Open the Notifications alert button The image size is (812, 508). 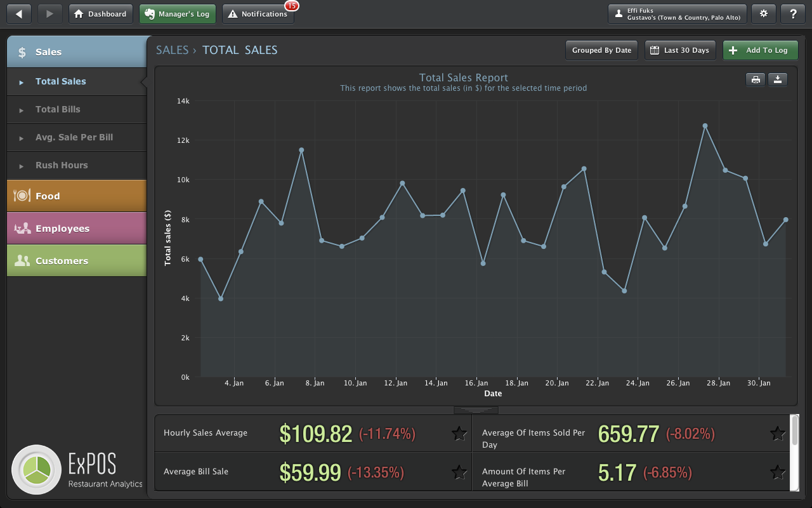pos(258,14)
